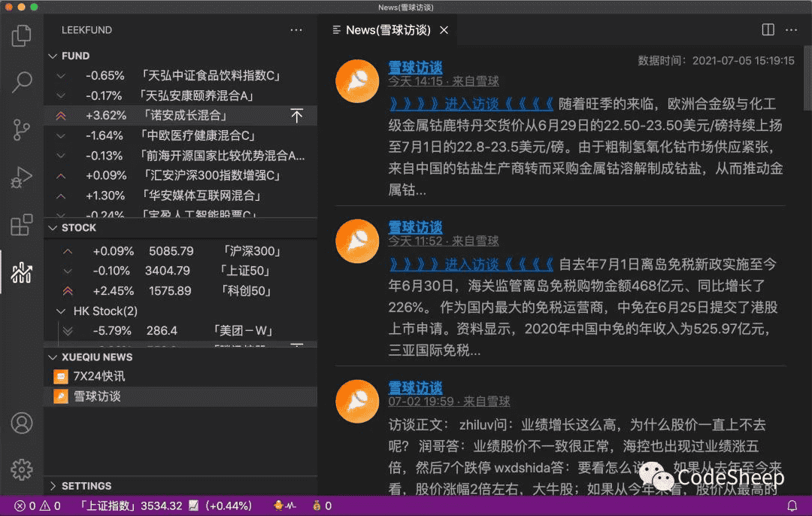
Task: Open the 雪球访谈 author link of 14:15 post
Action: [415, 68]
